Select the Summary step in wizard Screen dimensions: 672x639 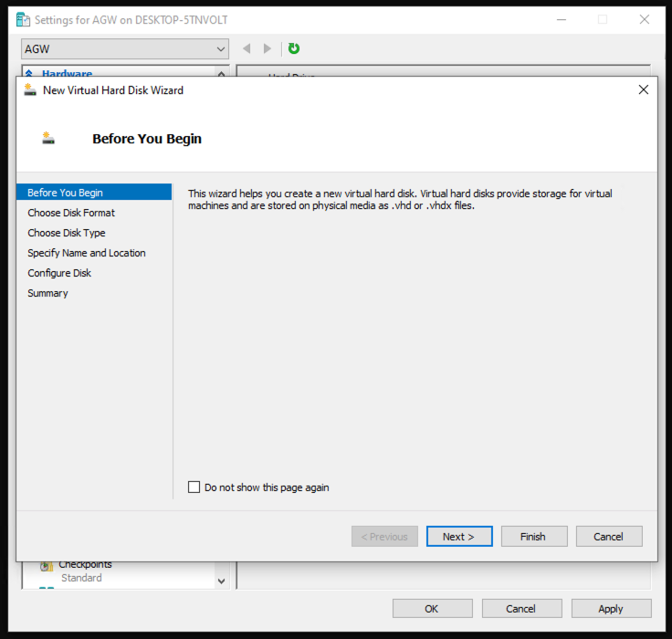coord(47,293)
